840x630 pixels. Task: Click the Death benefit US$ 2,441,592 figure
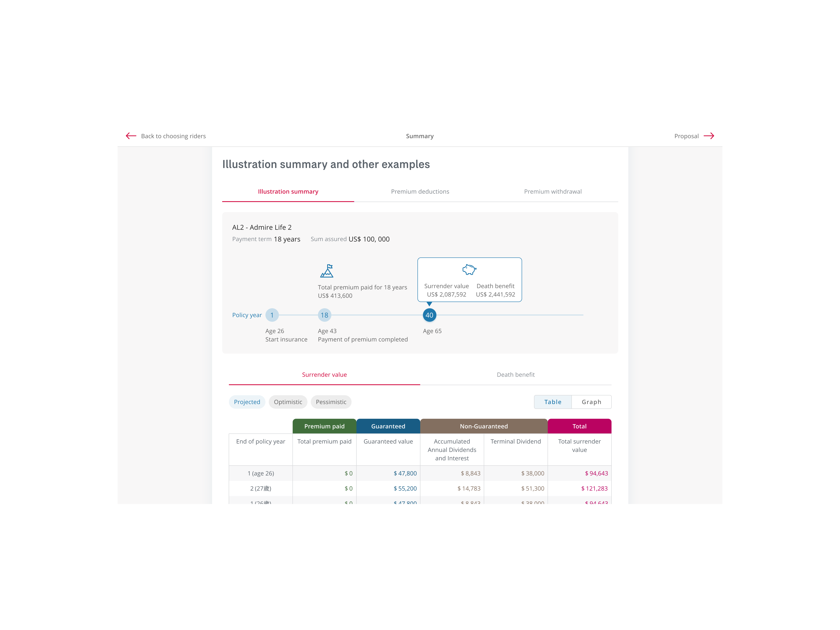(x=496, y=294)
